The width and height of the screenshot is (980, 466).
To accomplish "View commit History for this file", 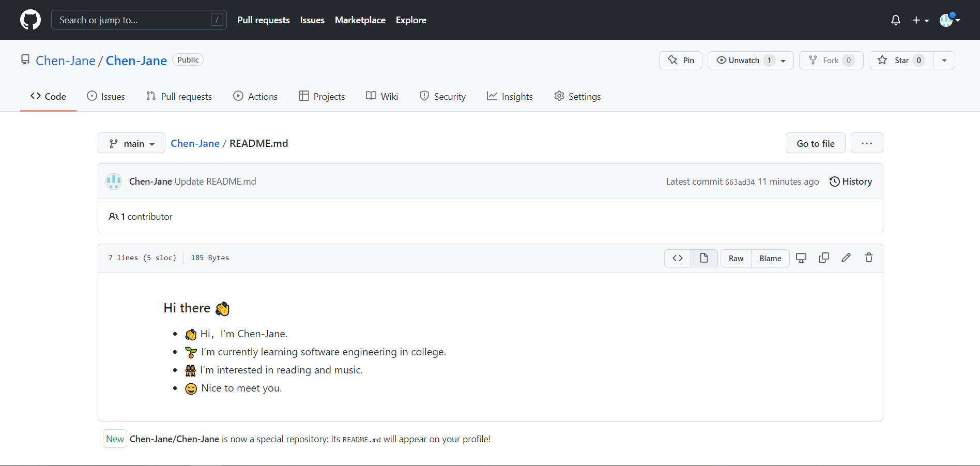I will [x=851, y=182].
